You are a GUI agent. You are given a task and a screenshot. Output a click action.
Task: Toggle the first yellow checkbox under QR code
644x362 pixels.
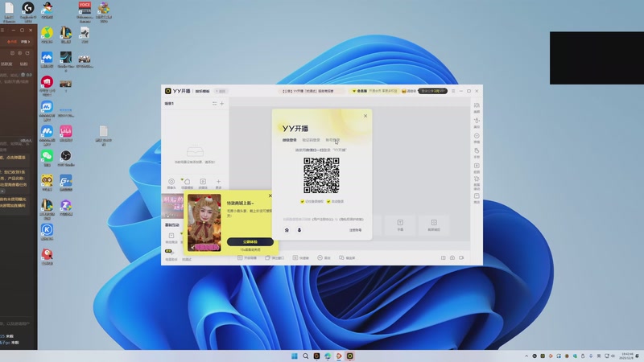[303, 202]
